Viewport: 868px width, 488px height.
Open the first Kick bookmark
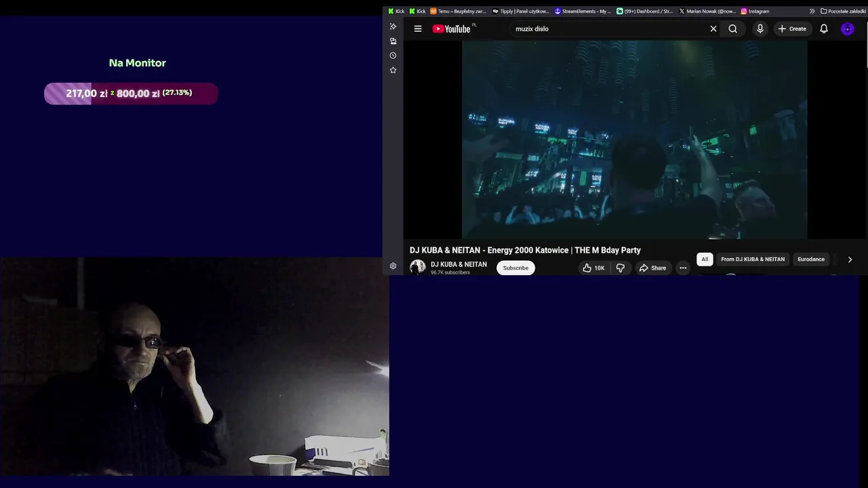click(396, 11)
